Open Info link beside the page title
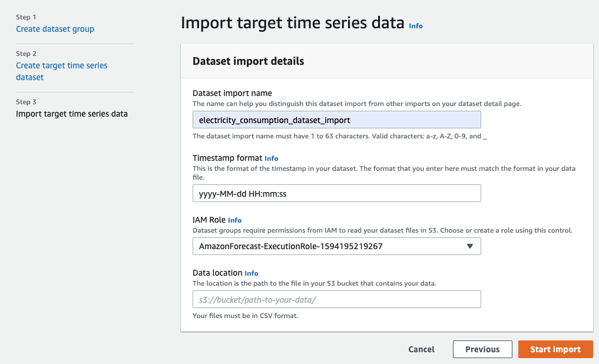 [416, 26]
